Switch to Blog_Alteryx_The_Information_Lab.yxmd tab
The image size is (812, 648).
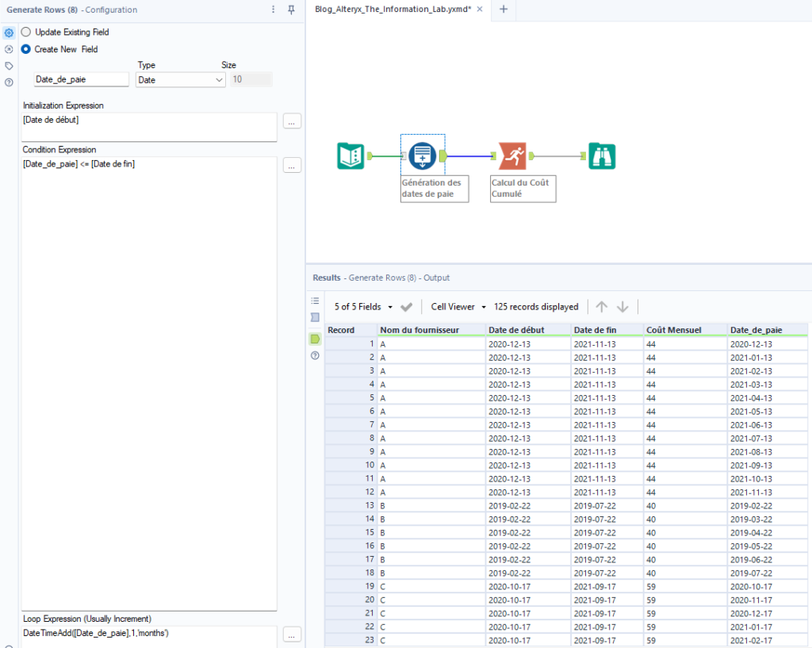393,9
